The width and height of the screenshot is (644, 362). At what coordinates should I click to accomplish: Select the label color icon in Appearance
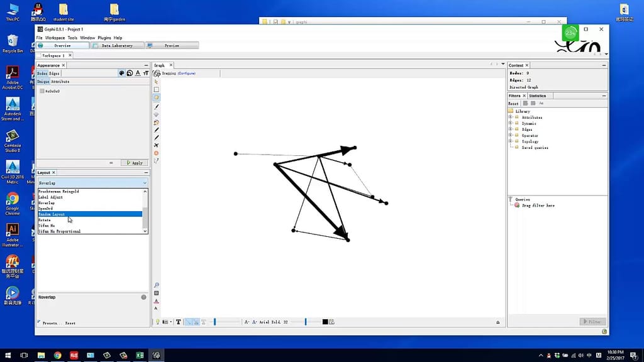138,73
